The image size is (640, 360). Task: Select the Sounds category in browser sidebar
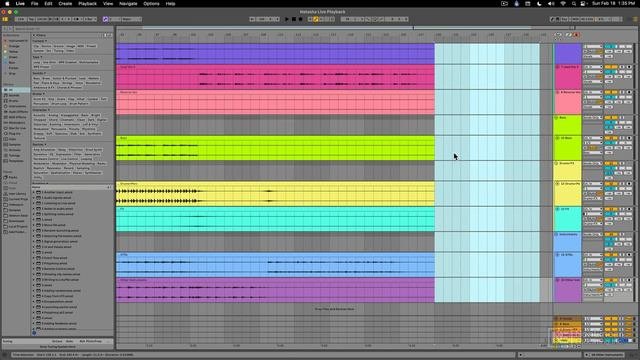click(17, 95)
